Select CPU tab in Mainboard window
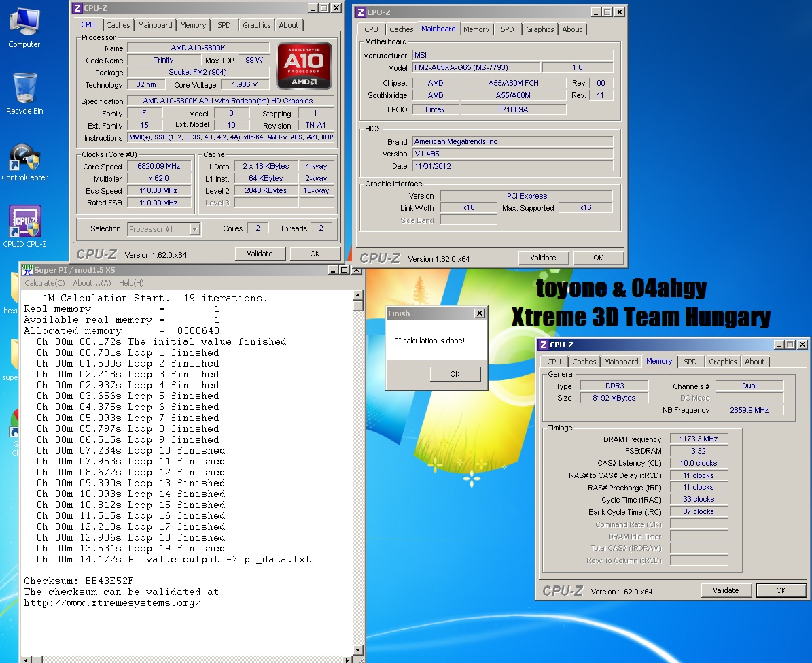The height and width of the screenshot is (663, 812). point(371,29)
